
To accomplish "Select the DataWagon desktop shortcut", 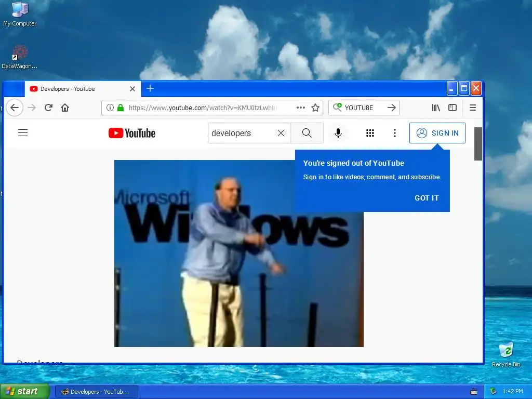I will tap(20, 57).
